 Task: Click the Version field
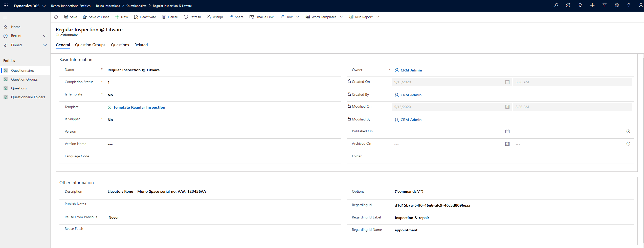224,132
